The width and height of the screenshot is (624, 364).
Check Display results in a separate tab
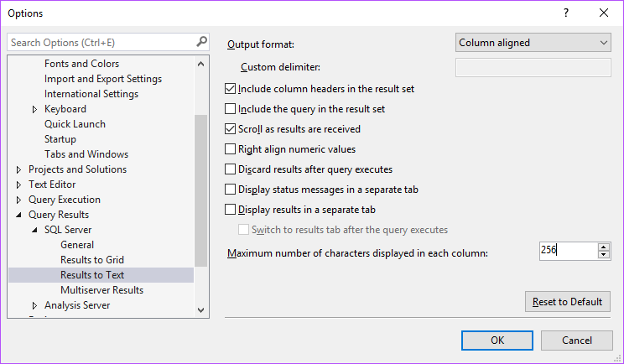click(231, 210)
